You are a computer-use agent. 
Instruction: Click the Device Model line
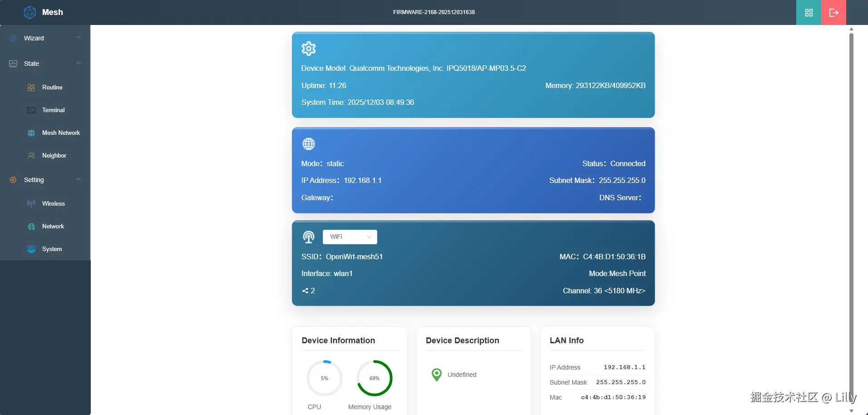click(x=414, y=68)
